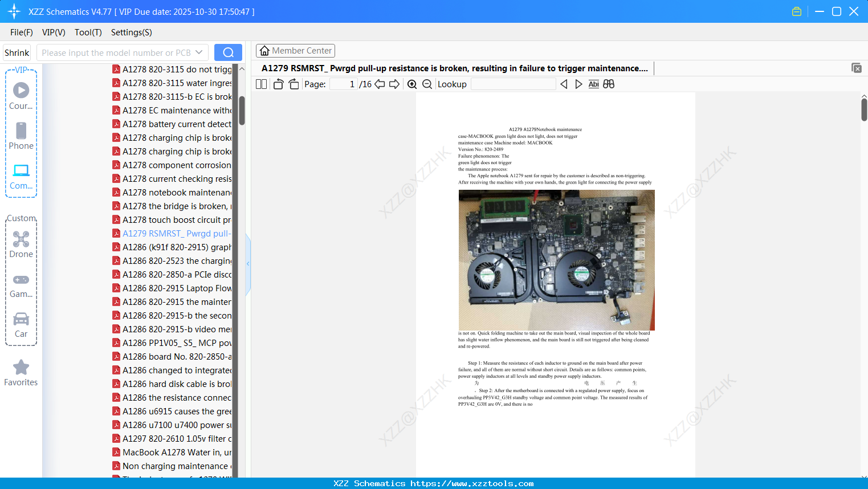This screenshot has width=868, height=489.
Task: Open A1286 820-2850-a PCIe file
Action: click(172, 275)
